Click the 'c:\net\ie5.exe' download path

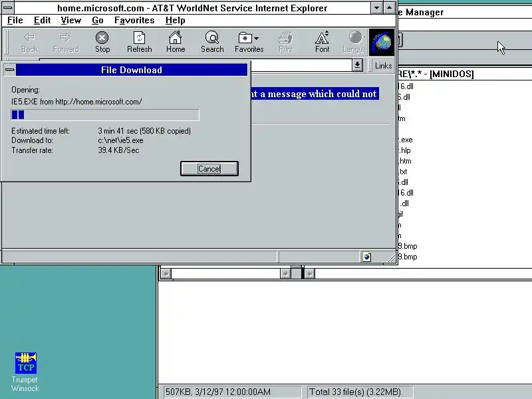coord(120,140)
